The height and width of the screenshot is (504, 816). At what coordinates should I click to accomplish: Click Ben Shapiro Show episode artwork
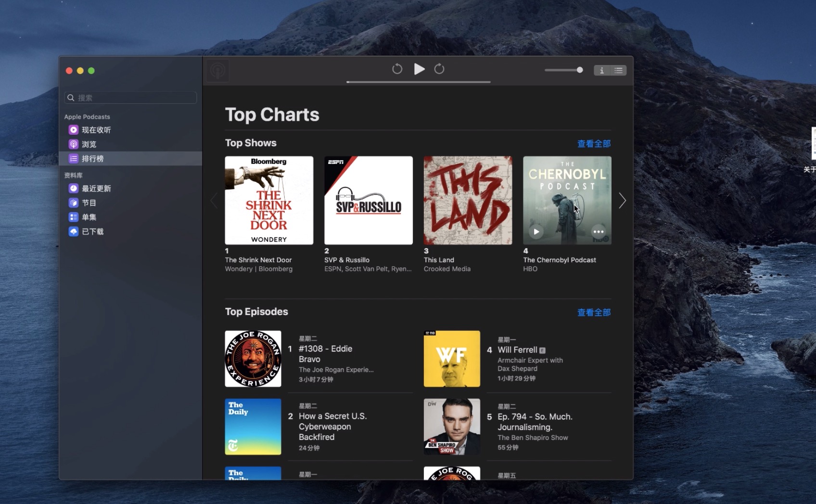click(x=452, y=427)
